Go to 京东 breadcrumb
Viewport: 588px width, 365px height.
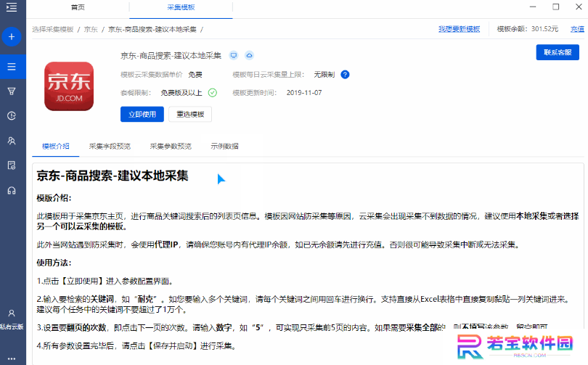91,29
